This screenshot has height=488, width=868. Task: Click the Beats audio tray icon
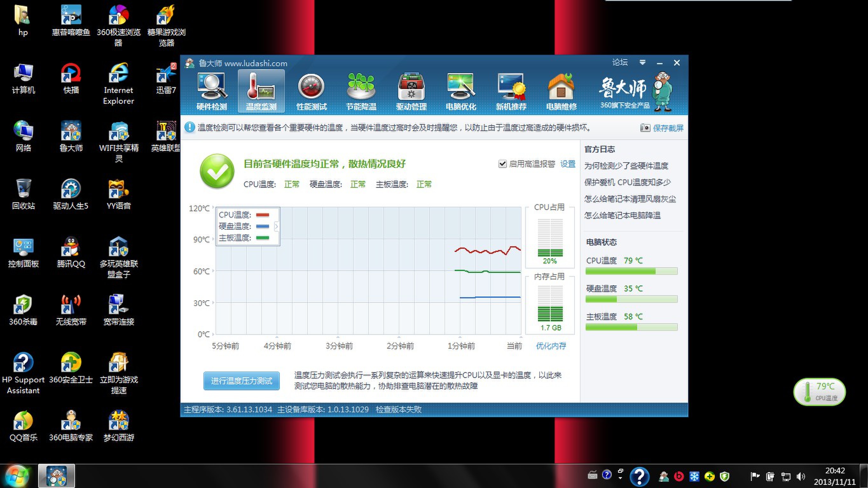679,476
